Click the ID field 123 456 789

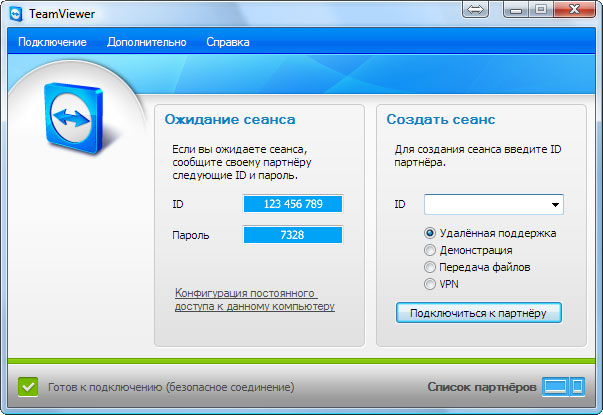click(293, 204)
